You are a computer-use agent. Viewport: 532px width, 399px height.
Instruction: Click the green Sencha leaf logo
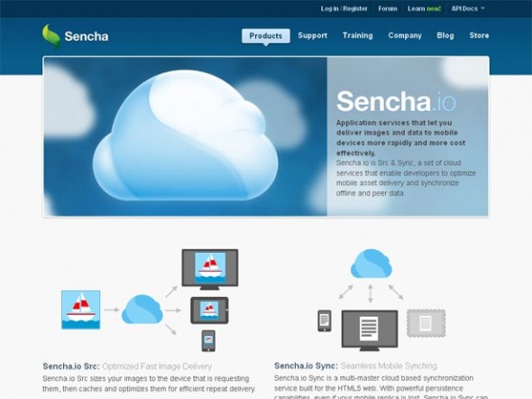[51, 36]
